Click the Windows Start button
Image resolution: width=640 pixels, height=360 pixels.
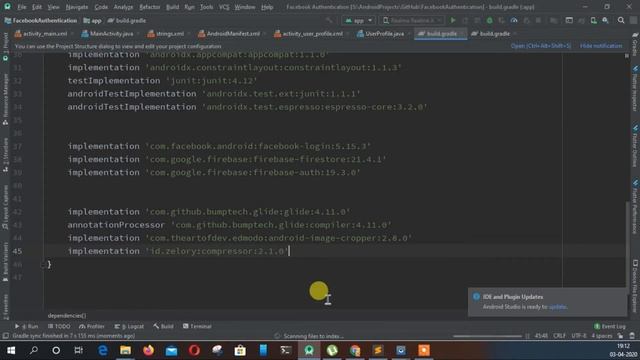coord(11,350)
